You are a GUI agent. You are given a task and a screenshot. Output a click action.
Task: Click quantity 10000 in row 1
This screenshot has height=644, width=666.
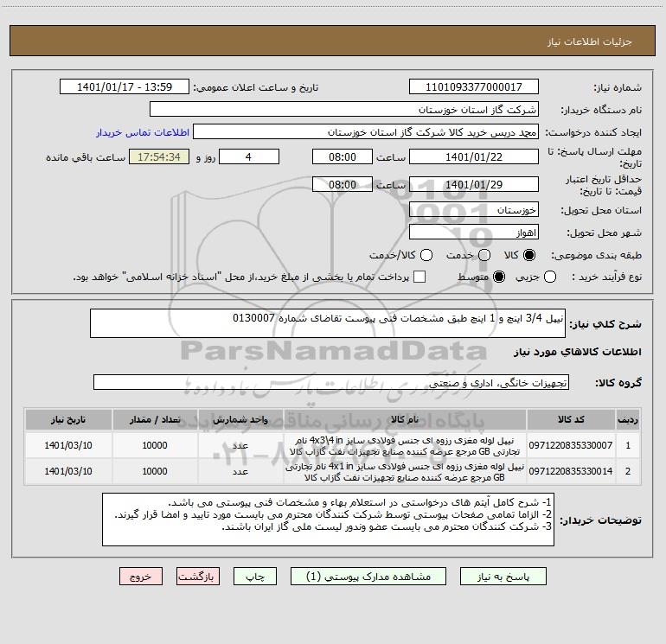coord(155,445)
